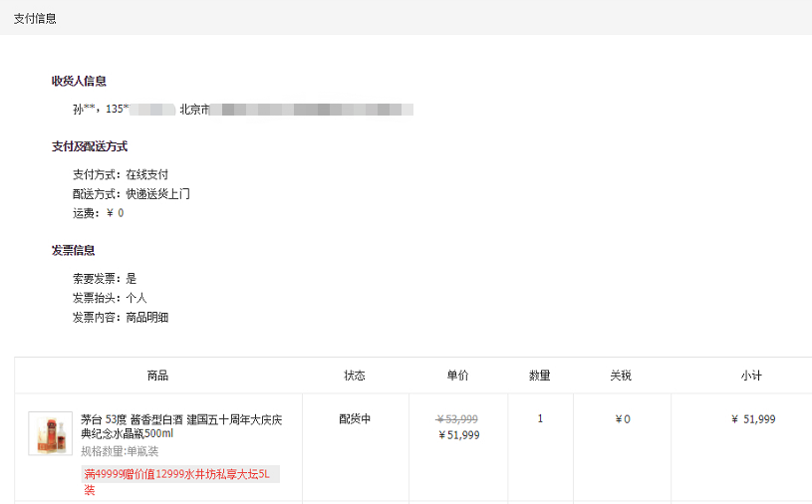Click the Moutai product thumbnail image
The image size is (812, 504).
(50, 434)
